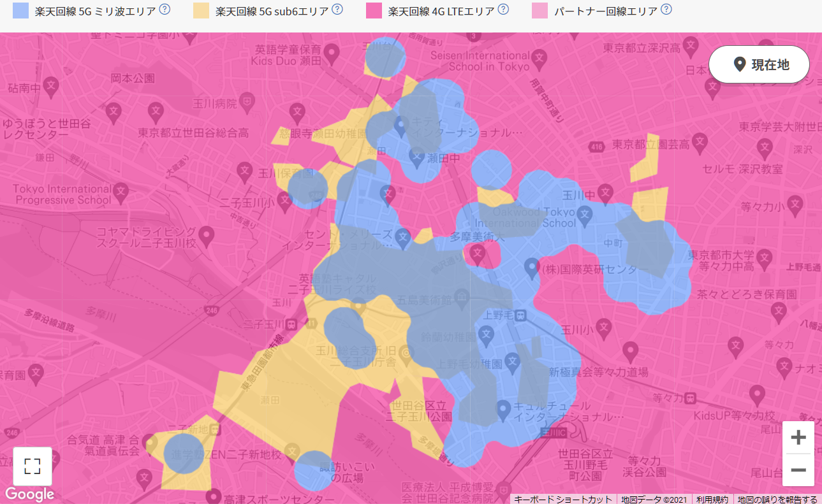Zoom out the map with minus button

[x=798, y=470]
